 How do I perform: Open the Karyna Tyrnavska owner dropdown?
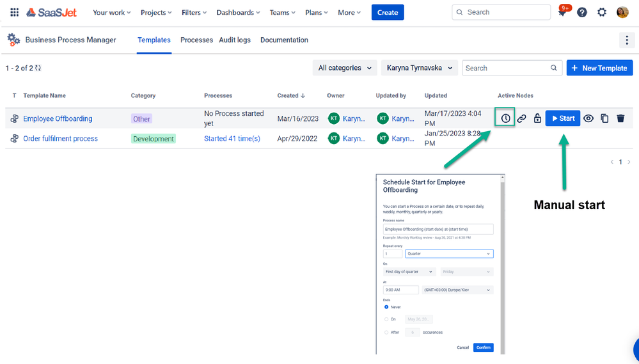pyautogui.click(x=420, y=68)
